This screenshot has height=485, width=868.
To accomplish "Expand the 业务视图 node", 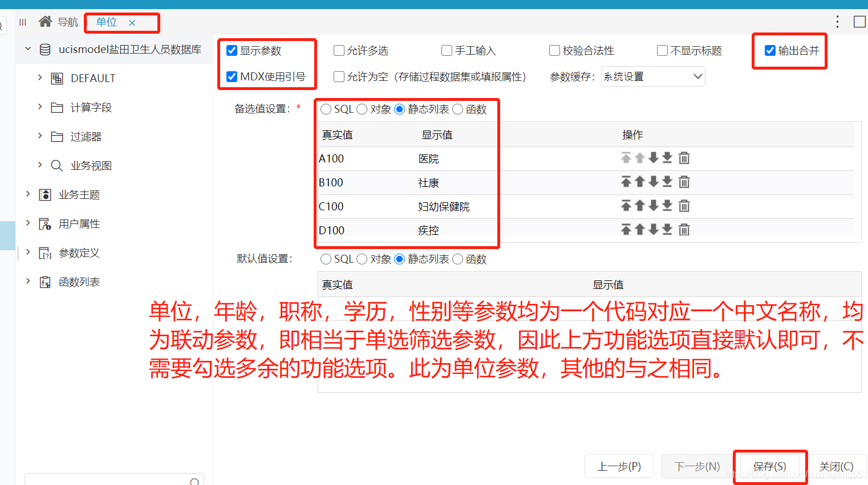I will [x=40, y=165].
